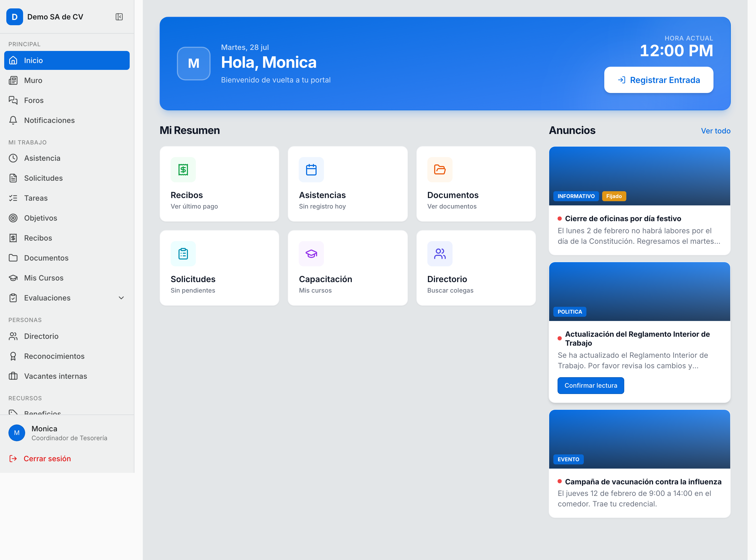Open the Objetivos target icon
The image size is (756, 560).
coord(13,218)
